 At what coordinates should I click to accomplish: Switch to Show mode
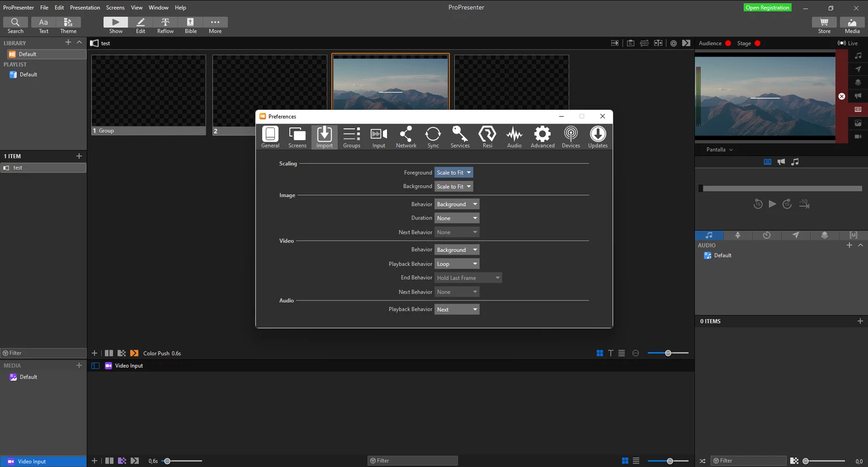tap(116, 25)
